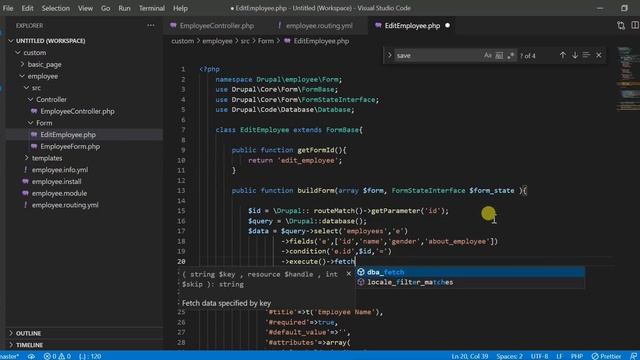The image size is (640, 360).
Task: Click the find input containing 'save'
Action: tap(438, 56)
